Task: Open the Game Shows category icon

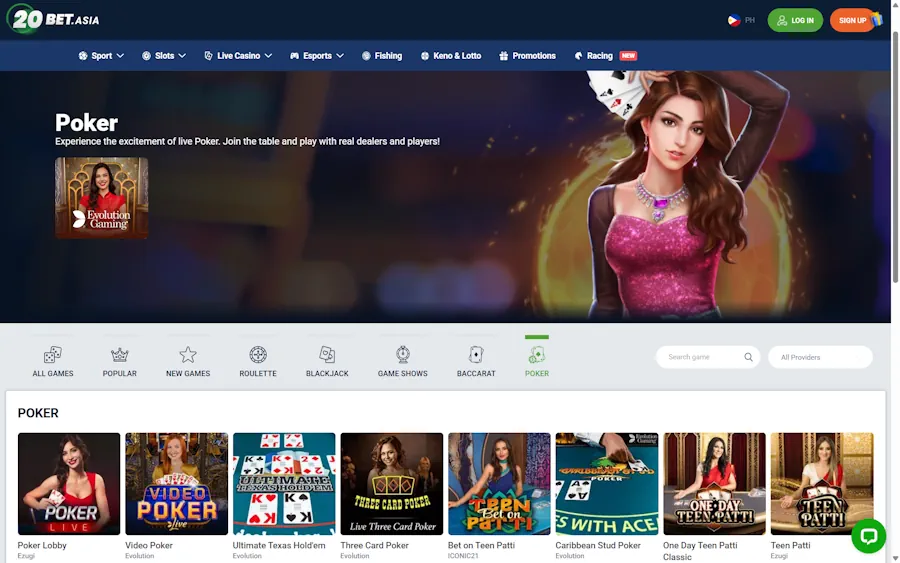Action: pos(402,355)
